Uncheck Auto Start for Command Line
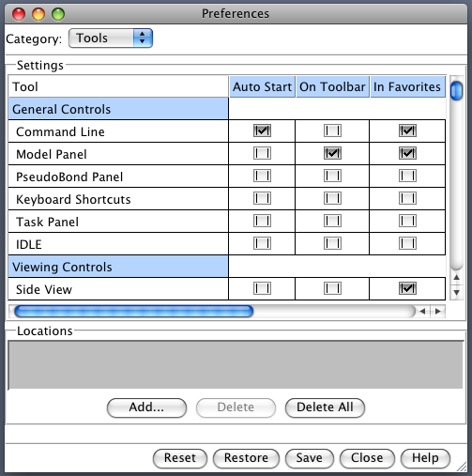Image resolution: width=472 pixels, height=476 pixels. point(262,131)
